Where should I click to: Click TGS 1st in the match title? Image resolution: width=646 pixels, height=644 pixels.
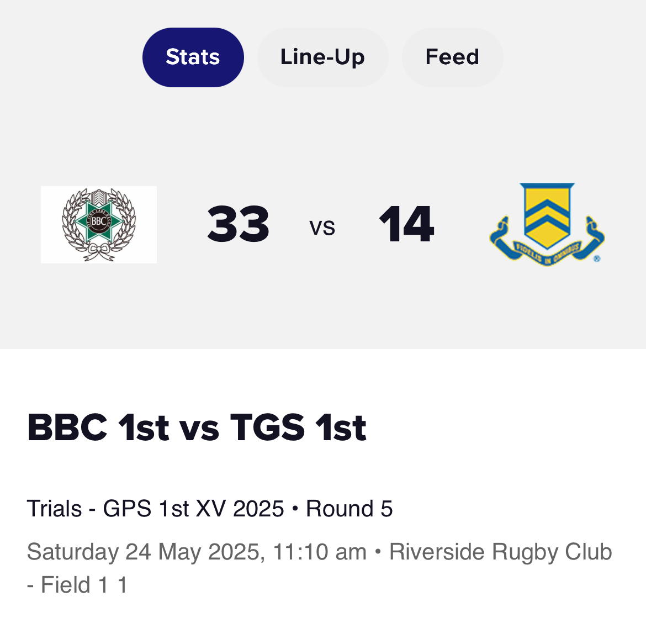pos(298,427)
